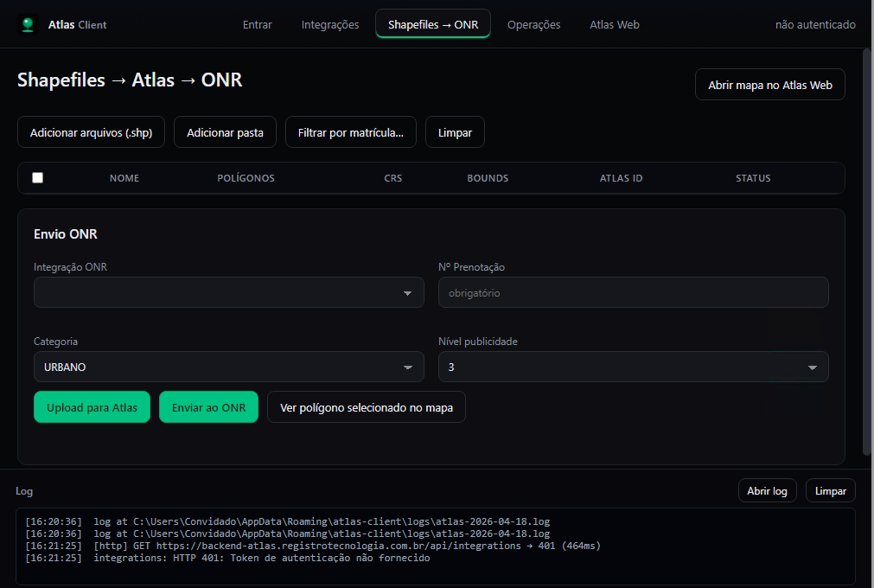This screenshot has width=874, height=588.
Task: Click the POLÍGONOS column header
Action: point(246,178)
